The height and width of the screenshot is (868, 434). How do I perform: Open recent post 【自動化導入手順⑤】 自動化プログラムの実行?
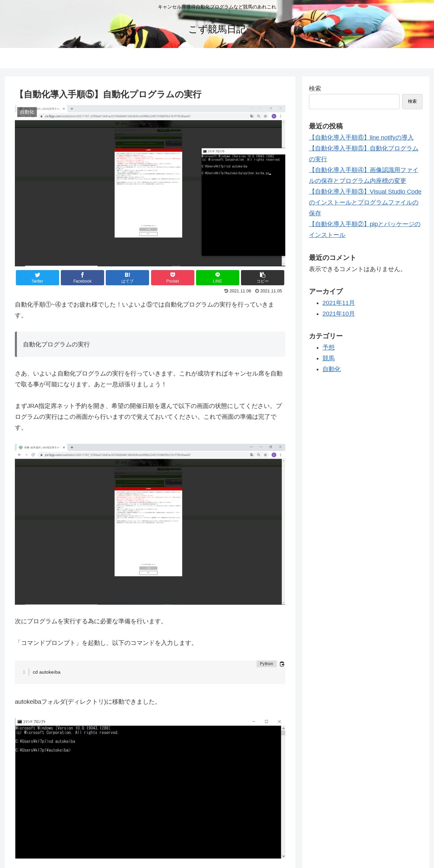(364, 154)
